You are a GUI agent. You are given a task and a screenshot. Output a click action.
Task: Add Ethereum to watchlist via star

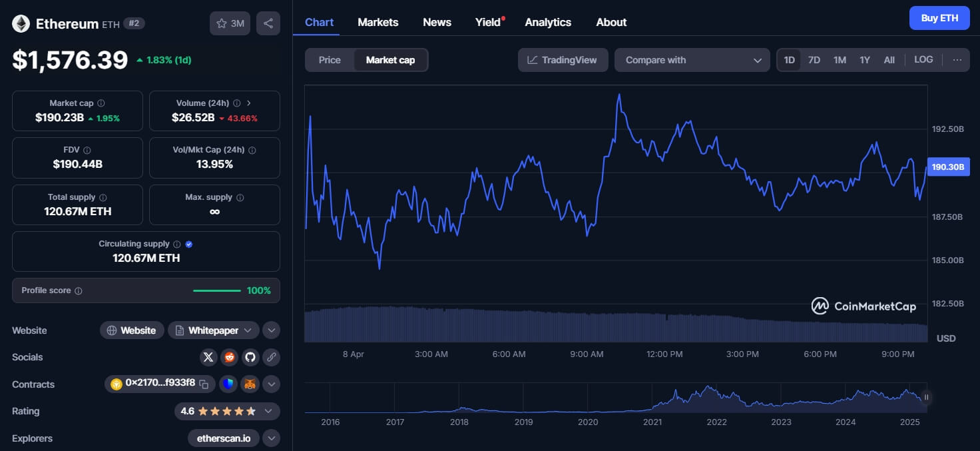230,23
